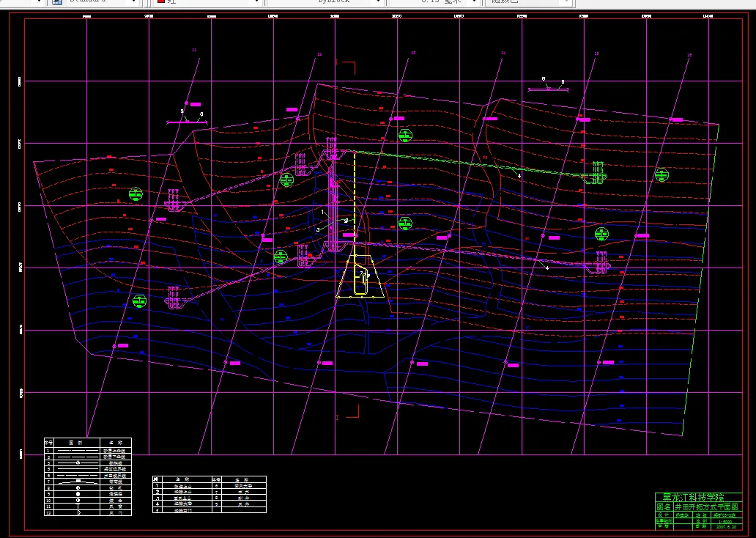Screen dimensions: 756x538
Task: Select callout label 3 near the central shaft
Action: (x=318, y=229)
